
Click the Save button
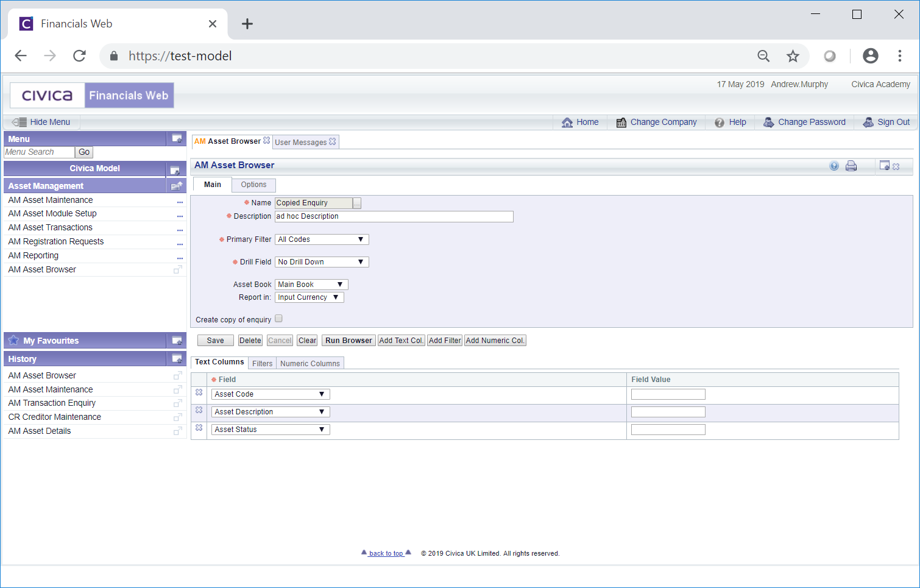click(216, 341)
